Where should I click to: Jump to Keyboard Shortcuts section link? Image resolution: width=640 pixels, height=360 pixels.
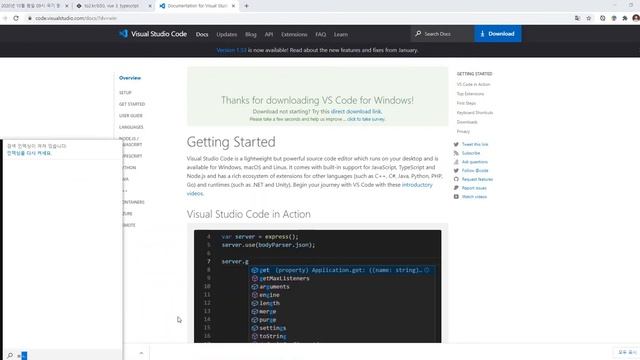click(475, 113)
